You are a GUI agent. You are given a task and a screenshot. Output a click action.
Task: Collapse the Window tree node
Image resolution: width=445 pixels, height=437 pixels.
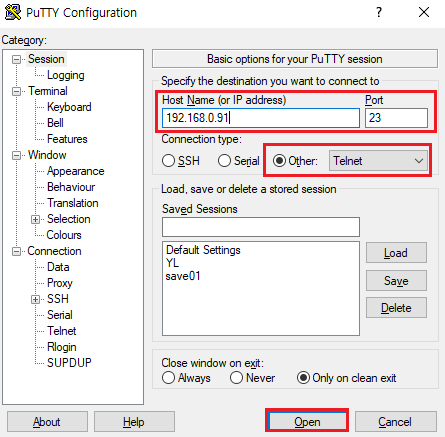point(16,155)
